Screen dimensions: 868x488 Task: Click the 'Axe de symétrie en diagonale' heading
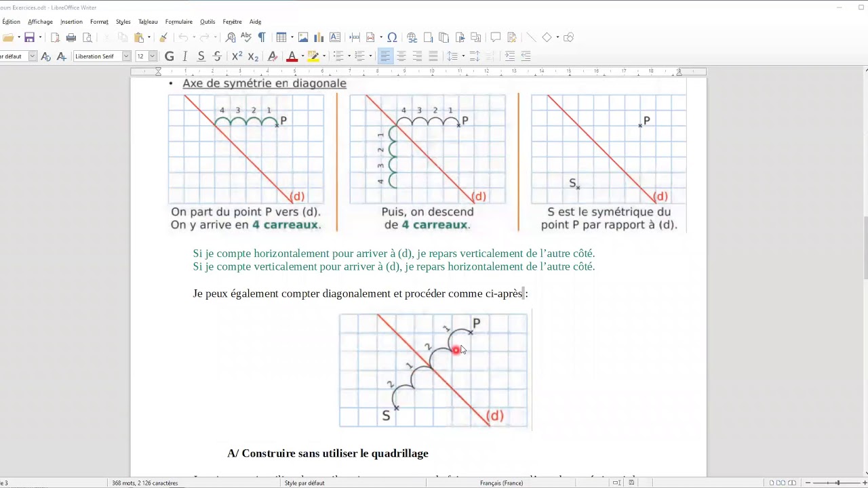pos(264,83)
